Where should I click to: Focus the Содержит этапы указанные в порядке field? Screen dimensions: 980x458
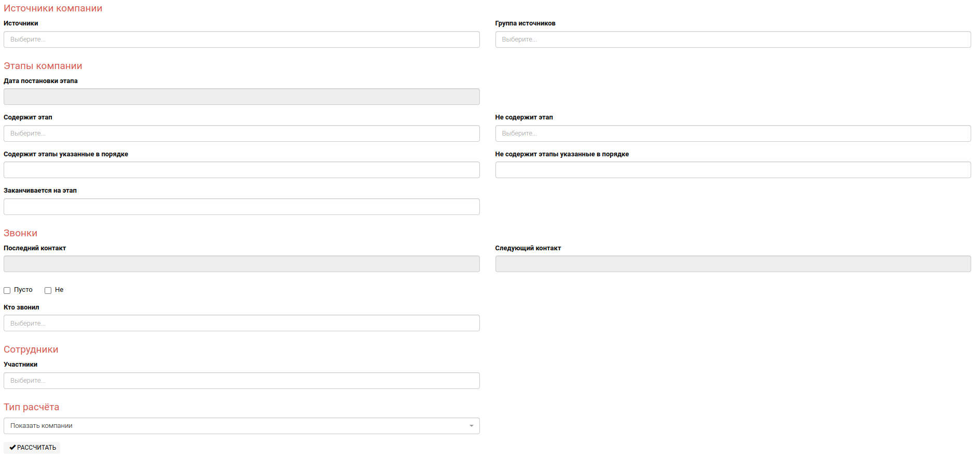241,170
